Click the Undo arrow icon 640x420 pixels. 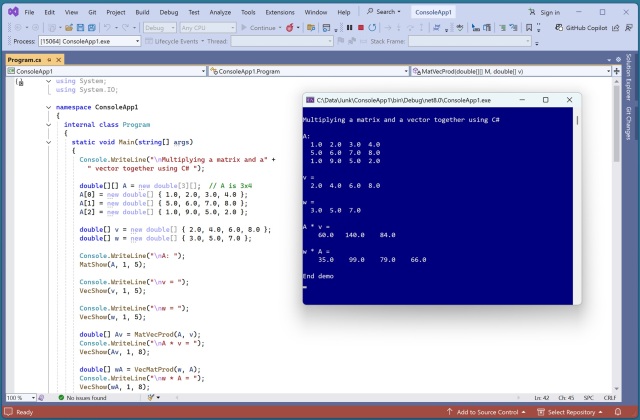click(x=107, y=28)
